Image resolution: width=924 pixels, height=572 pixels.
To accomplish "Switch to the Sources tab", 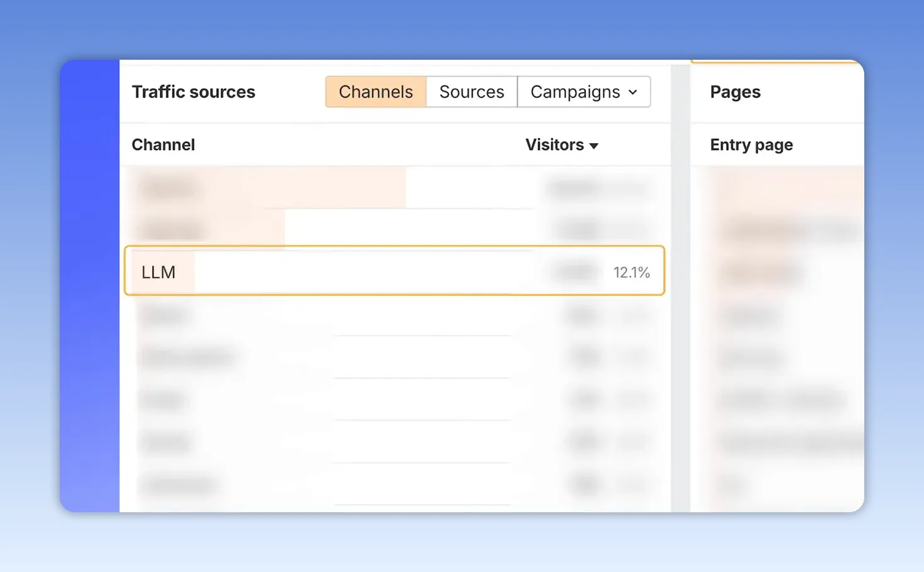I will 471,92.
